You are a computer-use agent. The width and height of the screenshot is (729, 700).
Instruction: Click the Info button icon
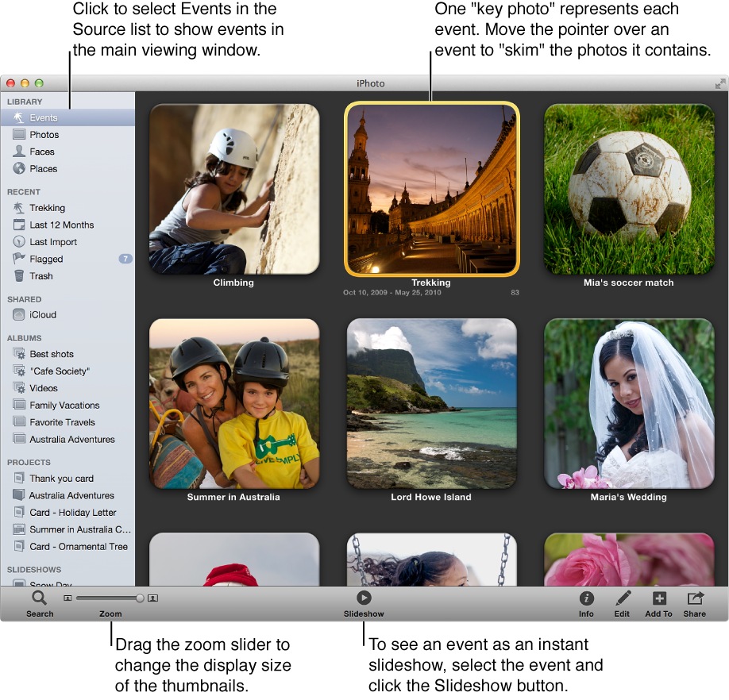point(586,599)
